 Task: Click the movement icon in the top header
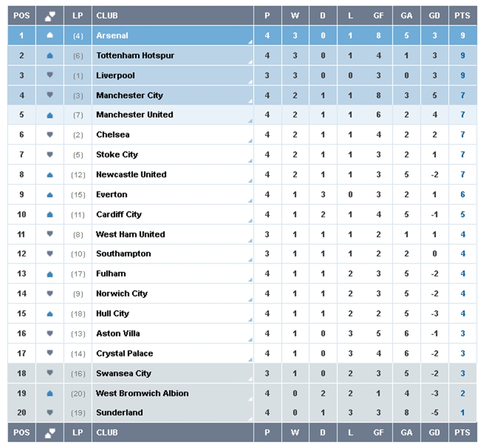50,16
